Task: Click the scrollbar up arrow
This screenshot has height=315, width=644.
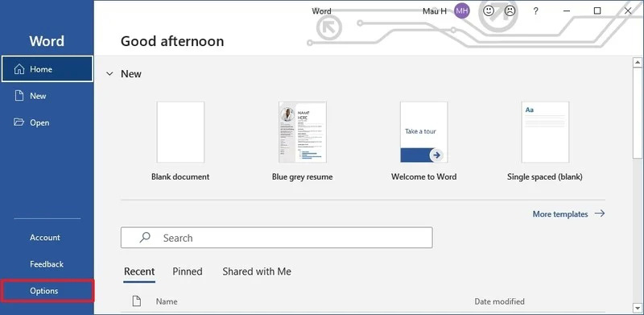Action: pyautogui.click(x=638, y=63)
